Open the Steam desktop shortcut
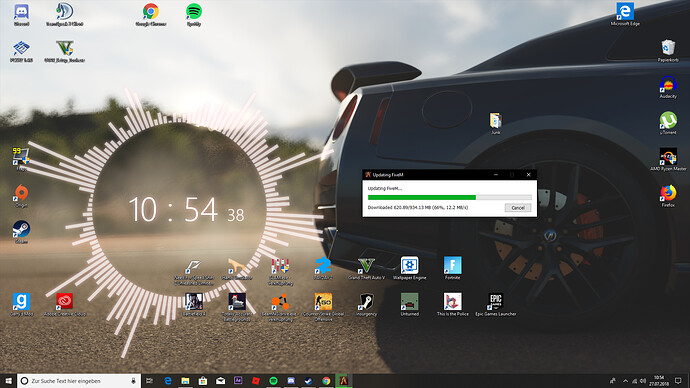Viewport: 690px width, 388px height. click(x=21, y=232)
